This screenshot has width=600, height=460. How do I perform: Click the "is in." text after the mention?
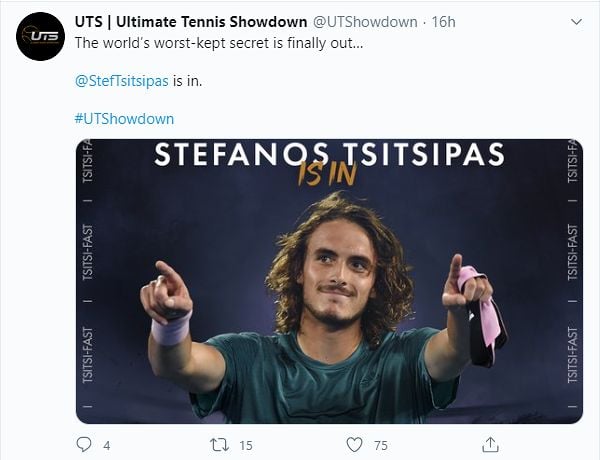point(187,81)
